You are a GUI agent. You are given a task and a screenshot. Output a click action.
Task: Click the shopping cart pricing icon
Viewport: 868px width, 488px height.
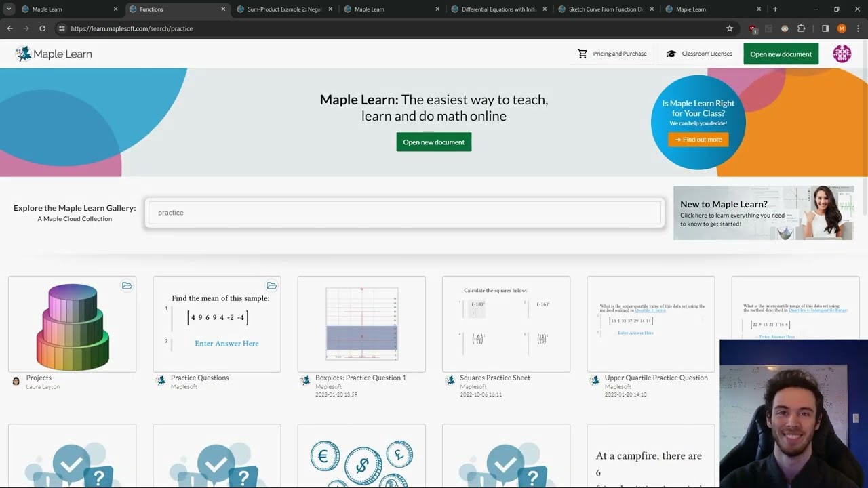583,54
